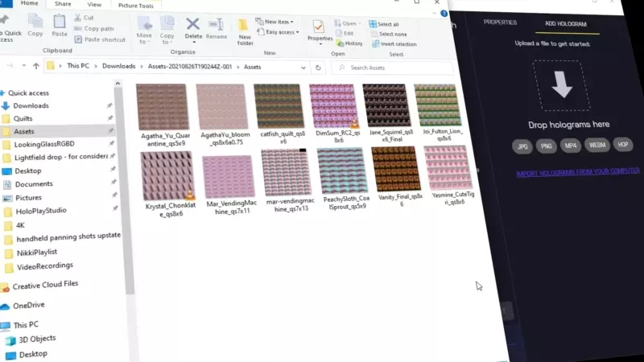Select the DimSum_RC2_qs8x6 thumbnail
This screenshot has height=362, width=644.
pos(334,106)
